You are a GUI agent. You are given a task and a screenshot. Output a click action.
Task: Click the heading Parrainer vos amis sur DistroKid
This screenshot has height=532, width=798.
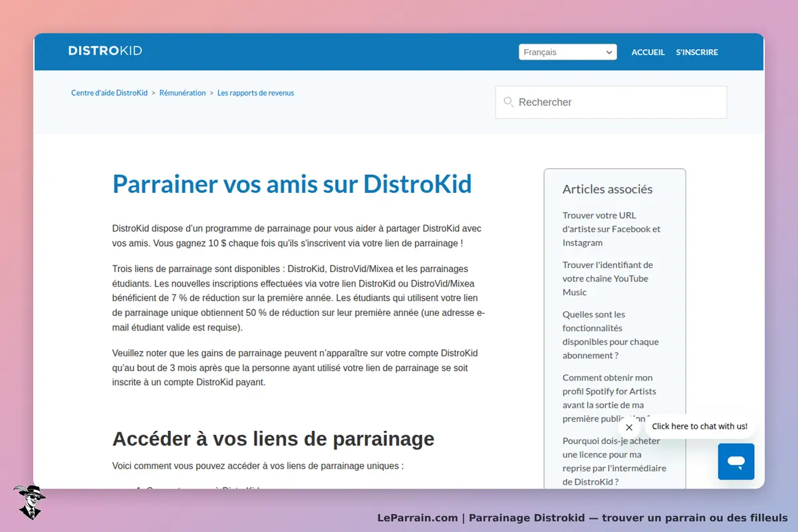pos(292,184)
